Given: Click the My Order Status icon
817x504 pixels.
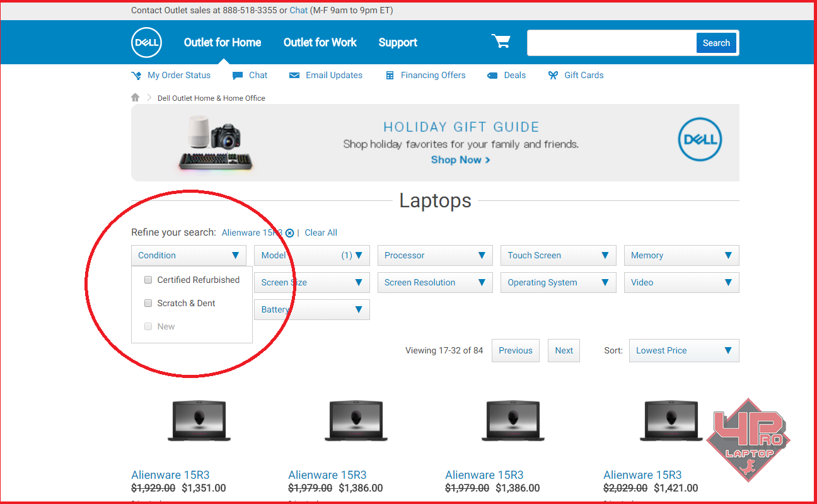Looking at the screenshot, I should (x=136, y=76).
